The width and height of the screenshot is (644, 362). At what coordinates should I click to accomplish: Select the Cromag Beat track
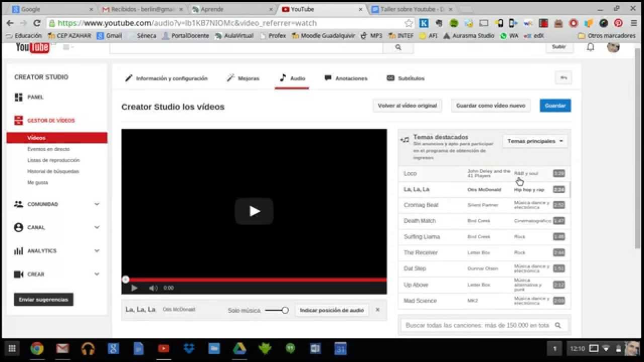point(483,205)
